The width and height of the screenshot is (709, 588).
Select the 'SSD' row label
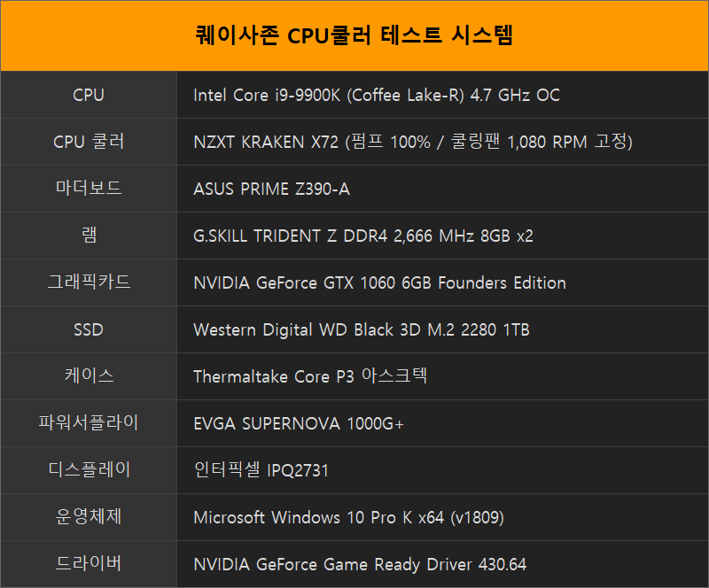89,329
